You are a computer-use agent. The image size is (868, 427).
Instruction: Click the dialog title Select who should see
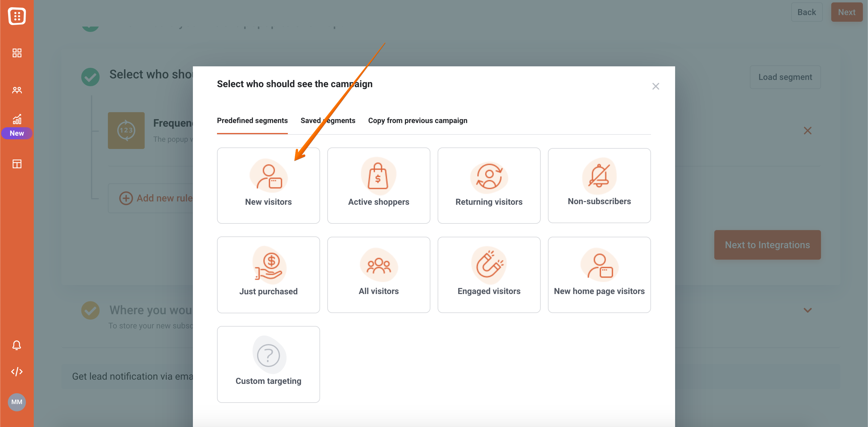click(x=294, y=84)
